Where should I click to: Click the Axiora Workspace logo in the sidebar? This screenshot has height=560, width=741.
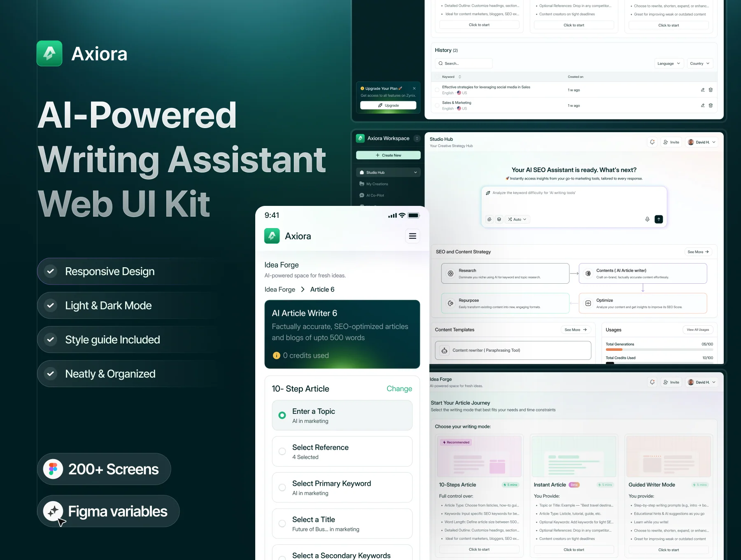[360, 138]
